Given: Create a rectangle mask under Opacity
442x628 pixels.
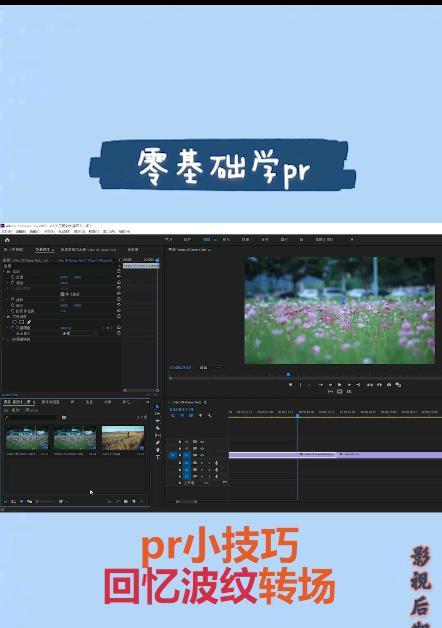Looking at the screenshot, I should 22,322.
